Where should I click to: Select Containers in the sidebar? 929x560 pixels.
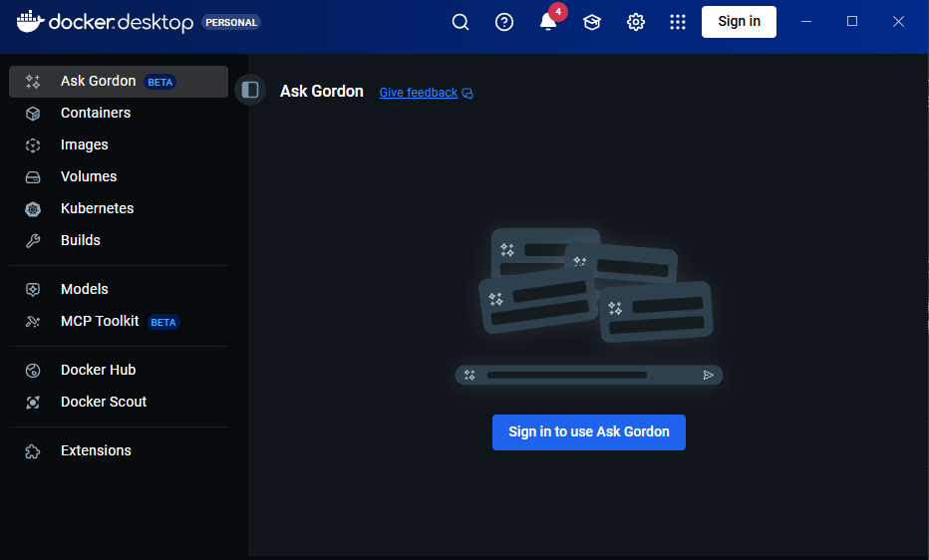[x=96, y=113]
